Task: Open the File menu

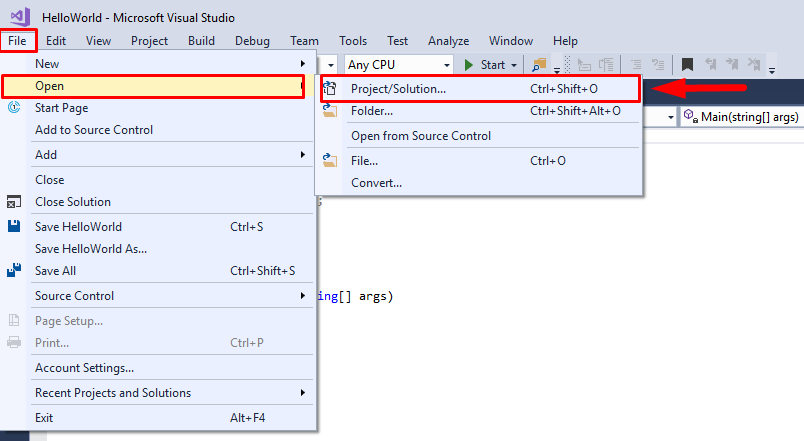Action: (x=17, y=41)
